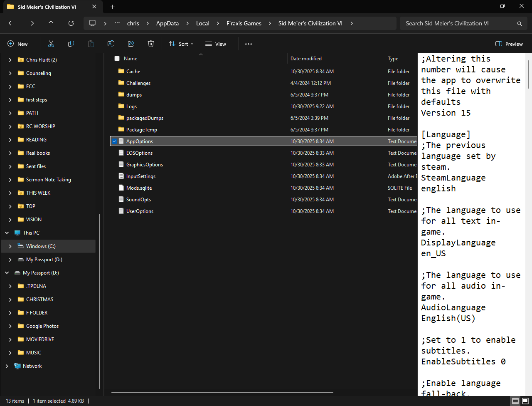Collapse the This PC tree node
This screenshot has height=406, width=532.
(7, 233)
